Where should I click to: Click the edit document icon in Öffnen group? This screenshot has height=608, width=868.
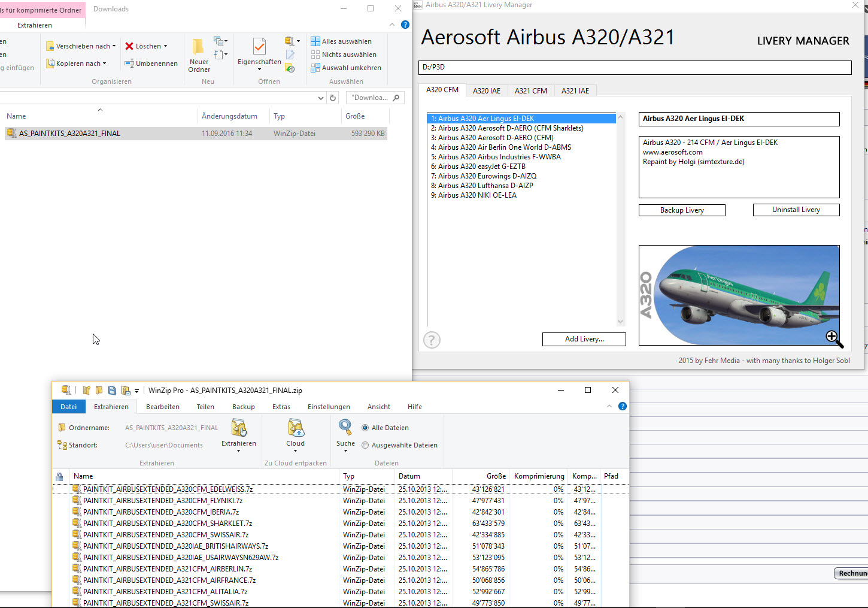pyautogui.click(x=290, y=55)
